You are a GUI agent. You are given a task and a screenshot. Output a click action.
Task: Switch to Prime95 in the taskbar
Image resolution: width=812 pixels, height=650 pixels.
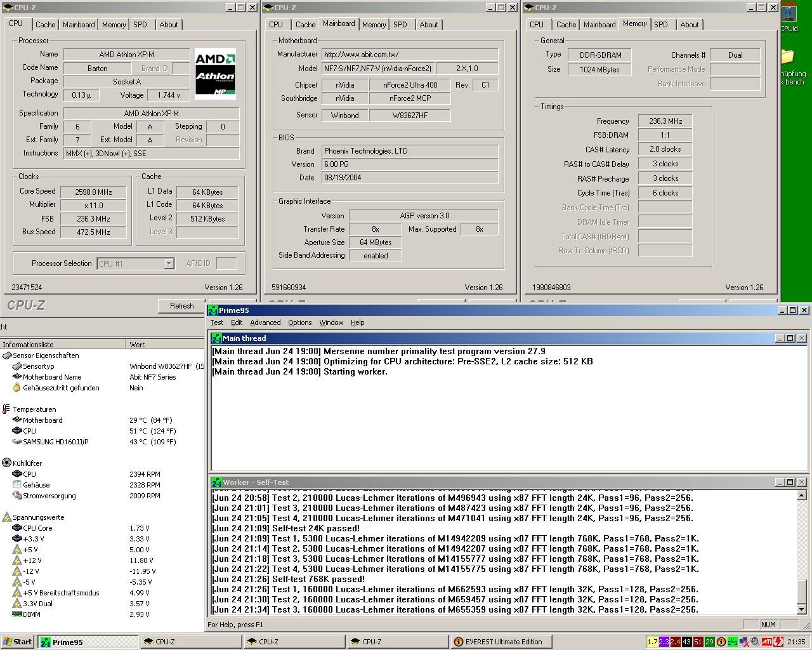click(88, 642)
